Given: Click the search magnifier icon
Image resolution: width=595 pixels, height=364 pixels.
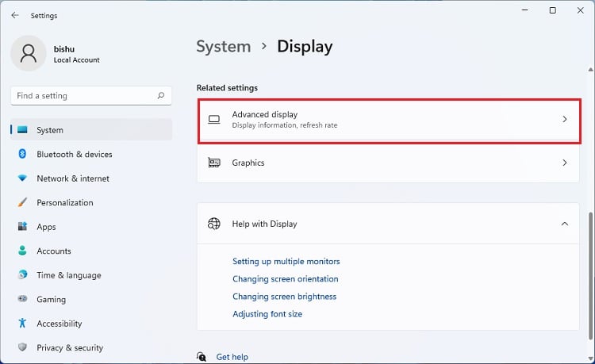Looking at the screenshot, I should pyautogui.click(x=161, y=96).
